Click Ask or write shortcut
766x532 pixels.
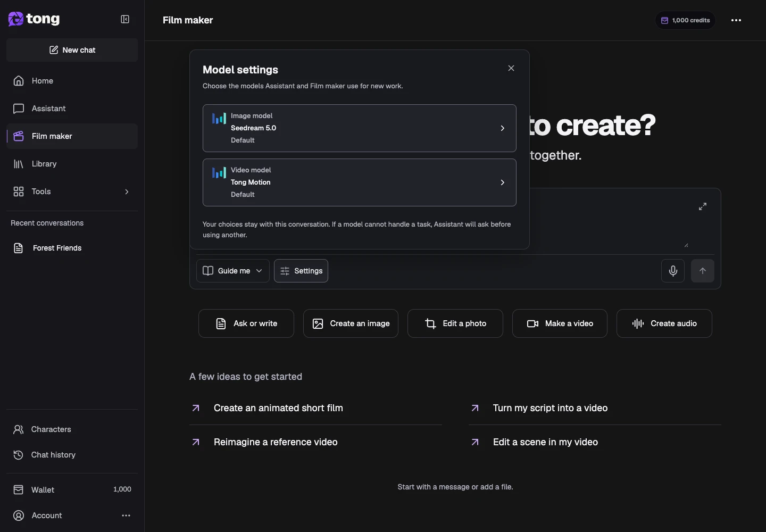pyautogui.click(x=246, y=323)
